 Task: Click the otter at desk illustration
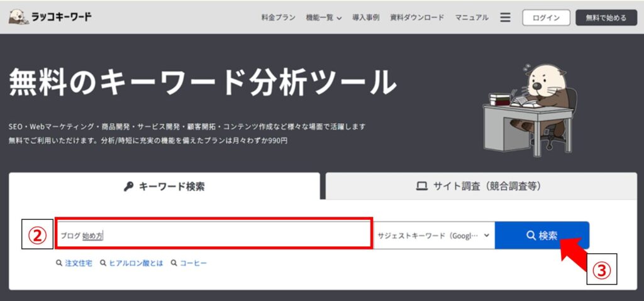point(530,110)
